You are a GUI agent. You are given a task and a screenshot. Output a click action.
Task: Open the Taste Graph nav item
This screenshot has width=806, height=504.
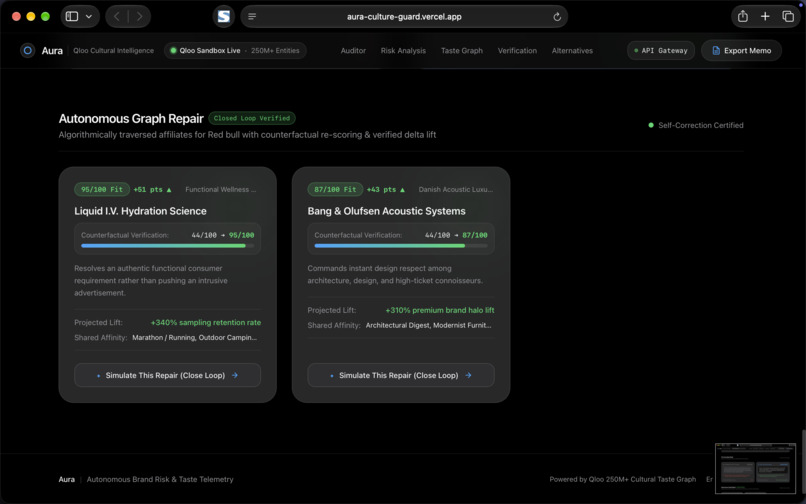(x=462, y=50)
